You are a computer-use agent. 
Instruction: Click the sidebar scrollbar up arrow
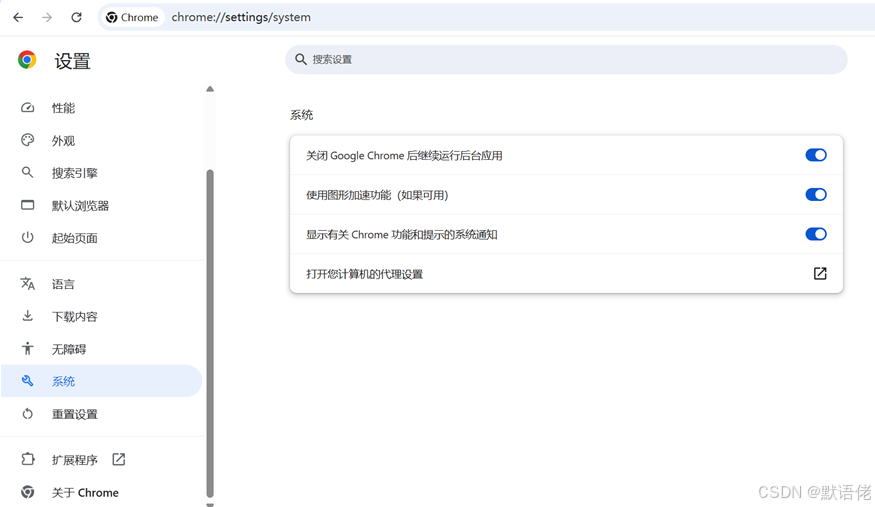pos(210,89)
